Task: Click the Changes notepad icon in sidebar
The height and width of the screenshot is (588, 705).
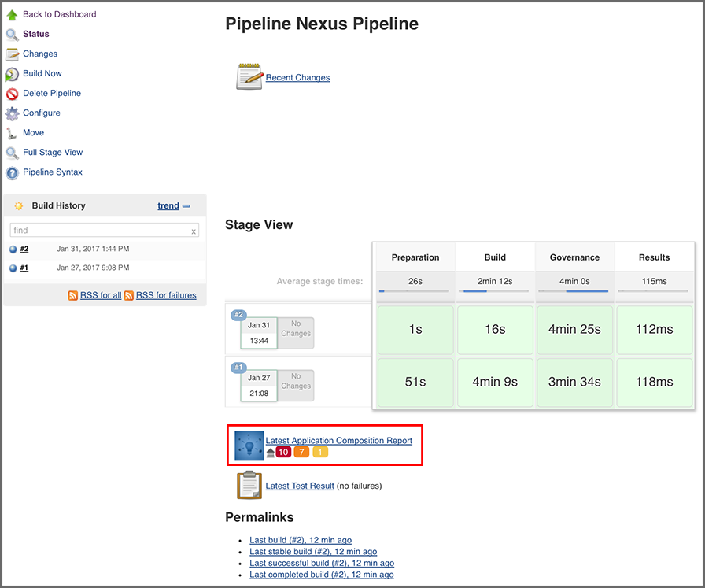Action: pos(12,54)
